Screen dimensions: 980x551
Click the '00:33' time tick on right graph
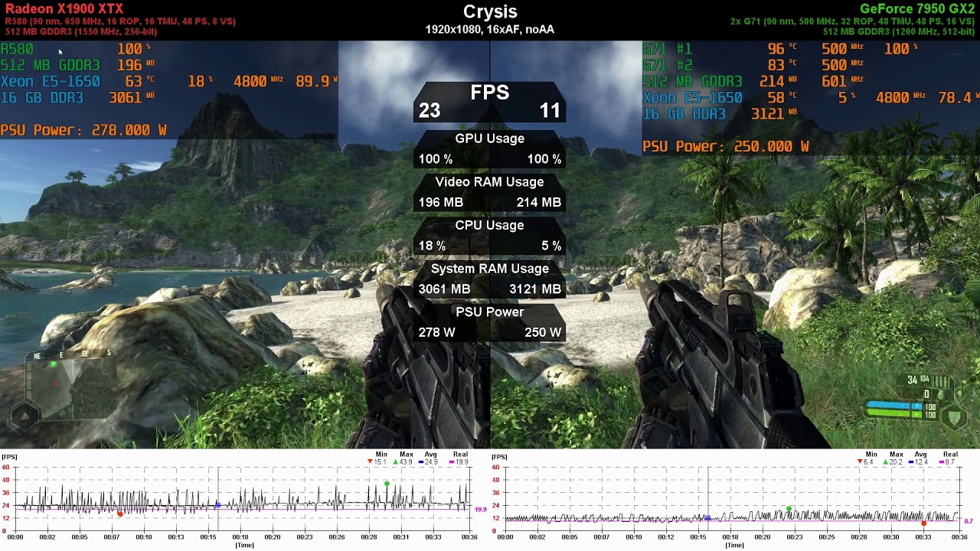pyautogui.click(x=923, y=537)
